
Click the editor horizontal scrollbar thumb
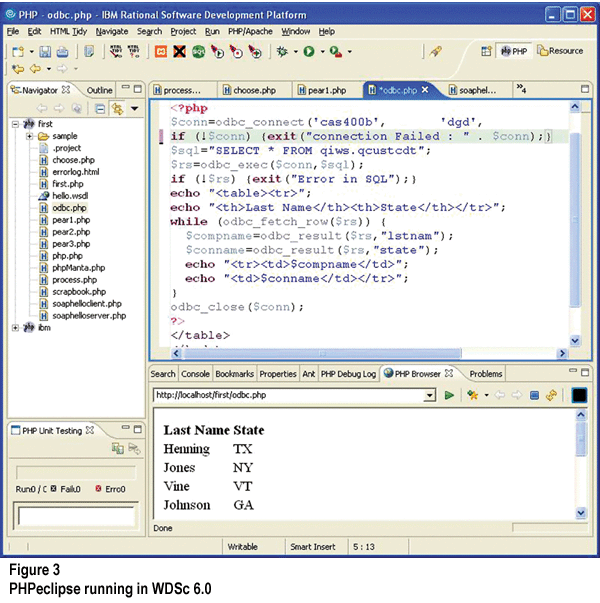point(322,353)
